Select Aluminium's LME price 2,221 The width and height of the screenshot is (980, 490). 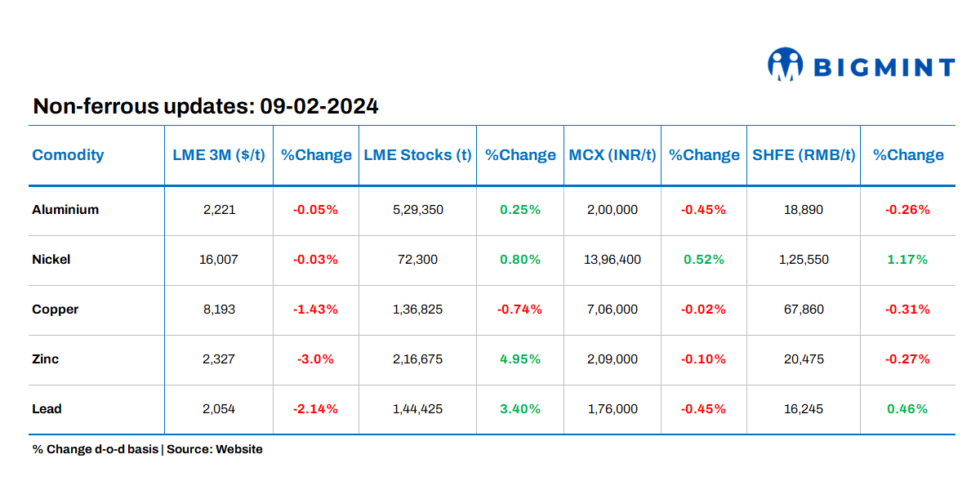tap(219, 210)
